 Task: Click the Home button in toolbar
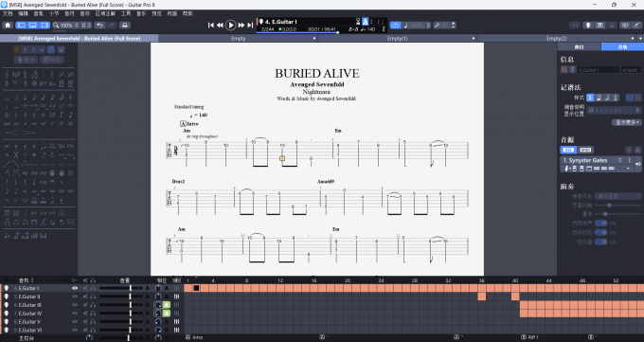point(8,25)
